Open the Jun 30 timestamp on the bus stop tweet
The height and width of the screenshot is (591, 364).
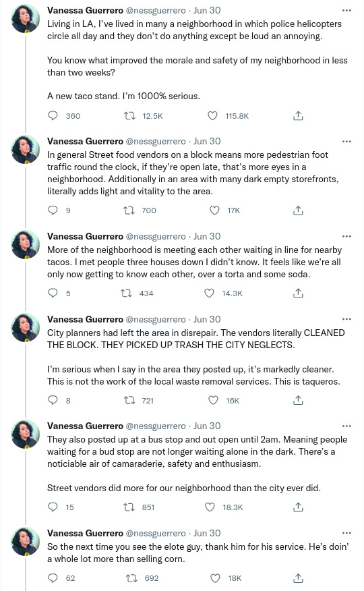pos(207,426)
